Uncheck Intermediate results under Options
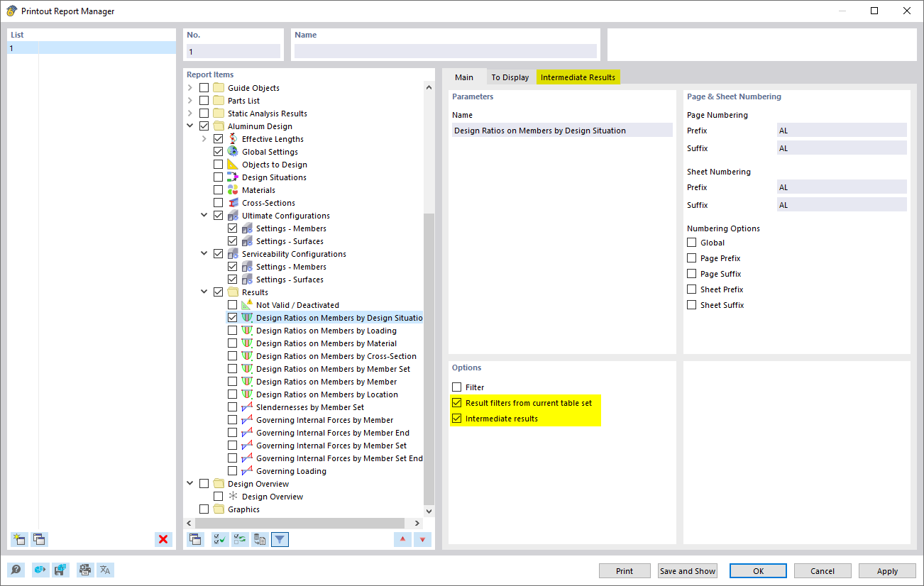The width and height of the screenshot is (924, 586). click(456, 418)
